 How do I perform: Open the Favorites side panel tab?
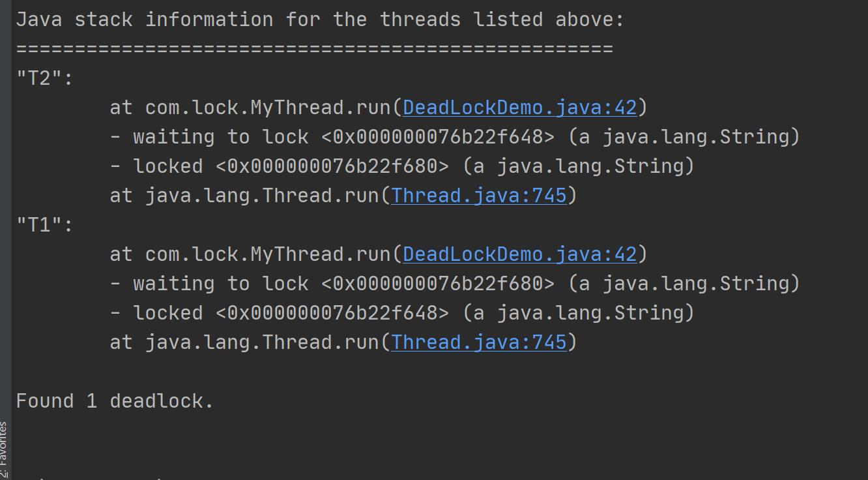point(4,450)
